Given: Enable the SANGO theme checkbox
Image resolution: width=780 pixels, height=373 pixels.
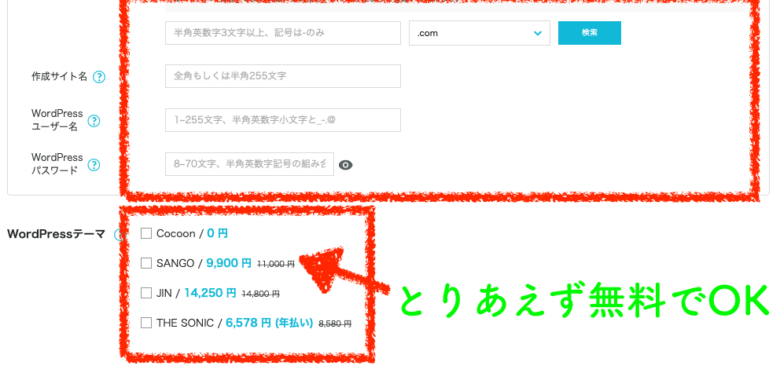Looking at the screenshot, I should [x=146, y=263].
